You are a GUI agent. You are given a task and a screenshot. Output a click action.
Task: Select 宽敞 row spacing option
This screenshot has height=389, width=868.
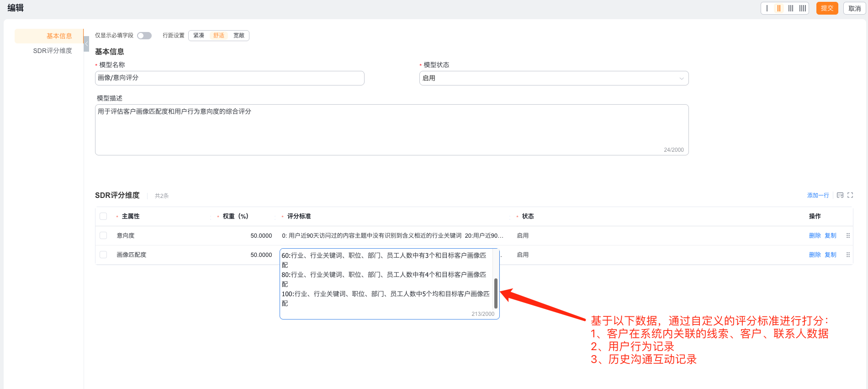coord(239,36)
